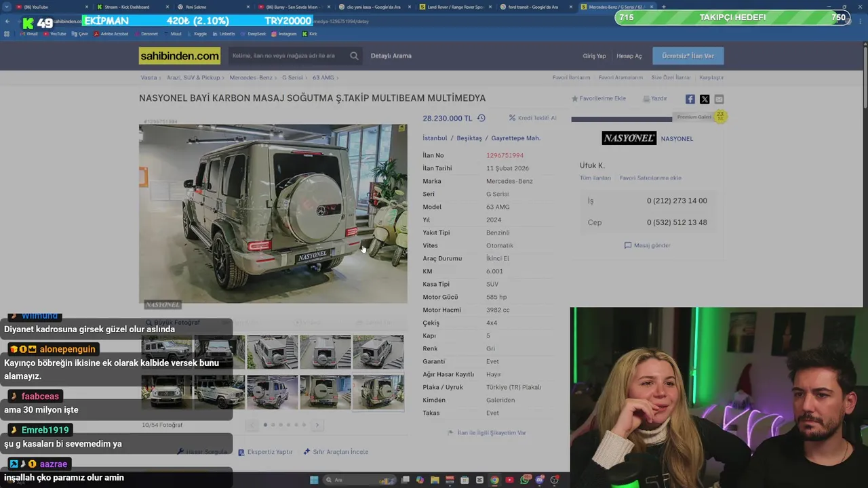Click listing number 1296751994
Image resolution: width=868 pixels, height=488 pixels.
point(505,155)
